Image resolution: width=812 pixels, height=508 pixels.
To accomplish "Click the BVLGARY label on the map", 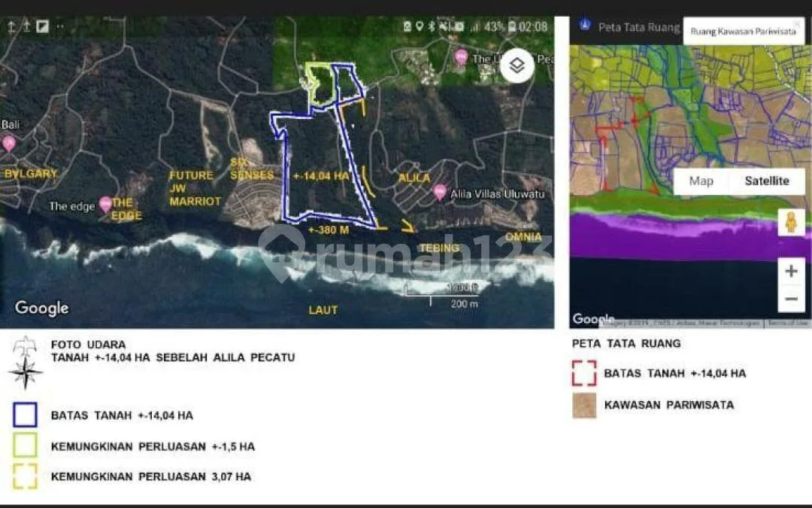I will (x=31, y=174).
